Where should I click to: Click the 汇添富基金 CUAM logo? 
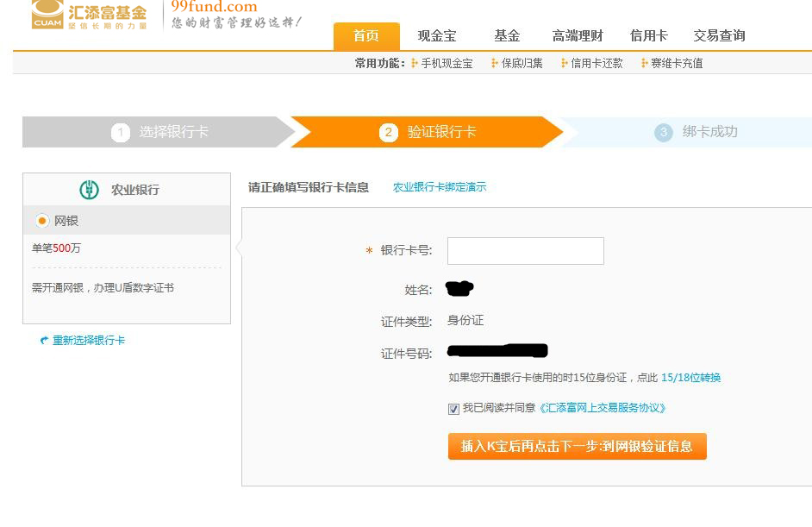coord(89,15)
